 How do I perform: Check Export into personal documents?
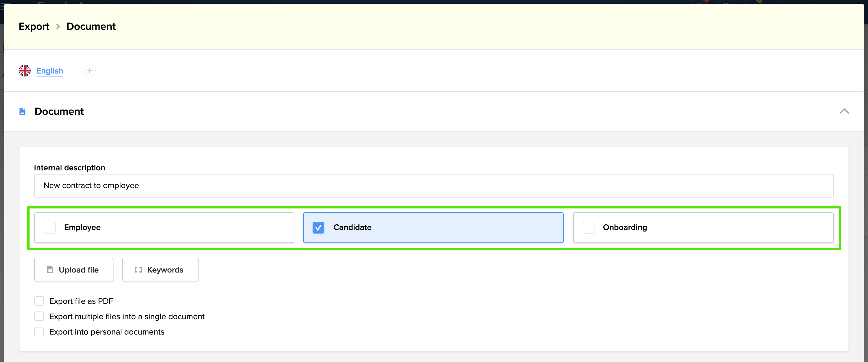(x=39, y=332)
